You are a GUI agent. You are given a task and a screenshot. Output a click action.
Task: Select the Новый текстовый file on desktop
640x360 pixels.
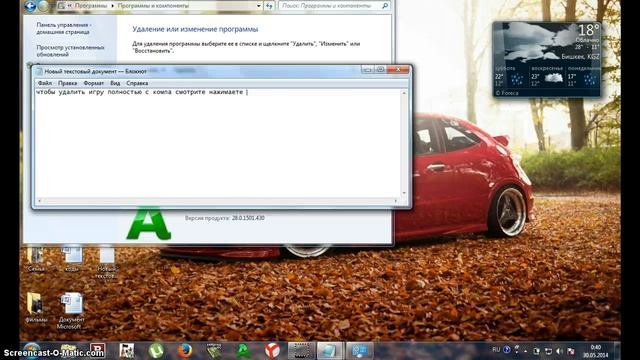click(x=107, y=262)
